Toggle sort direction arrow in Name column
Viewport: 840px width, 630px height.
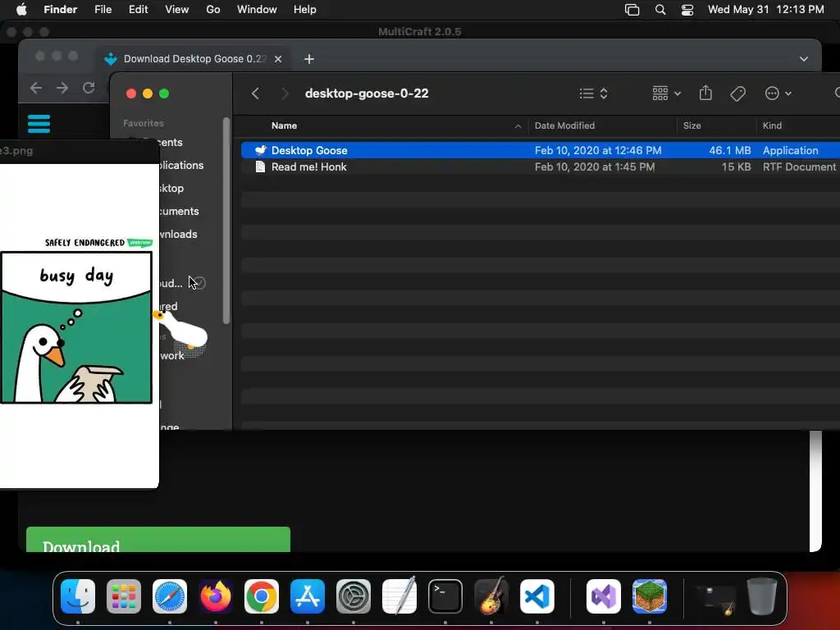coord(518,126)
